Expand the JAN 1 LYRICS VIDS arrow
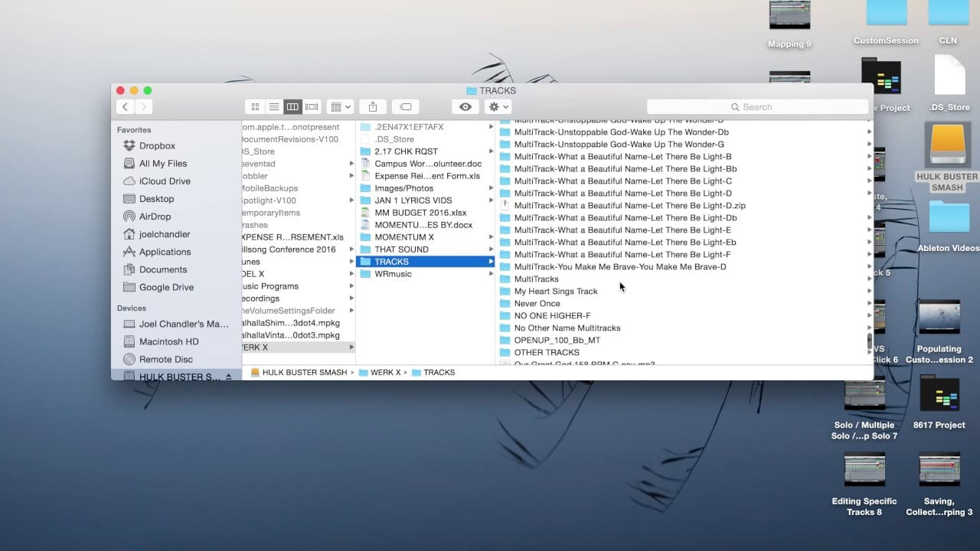 point(491,201)
